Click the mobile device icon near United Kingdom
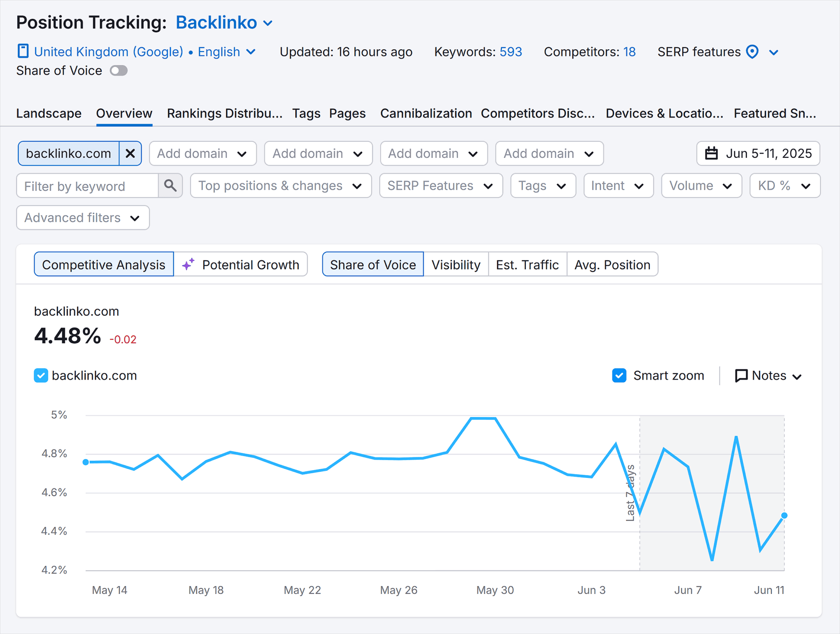 click(23, 51)
